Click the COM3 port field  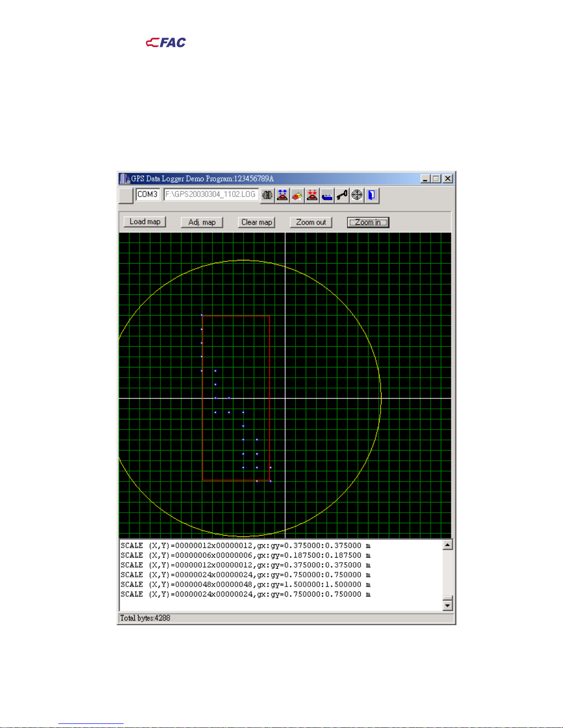148,194
